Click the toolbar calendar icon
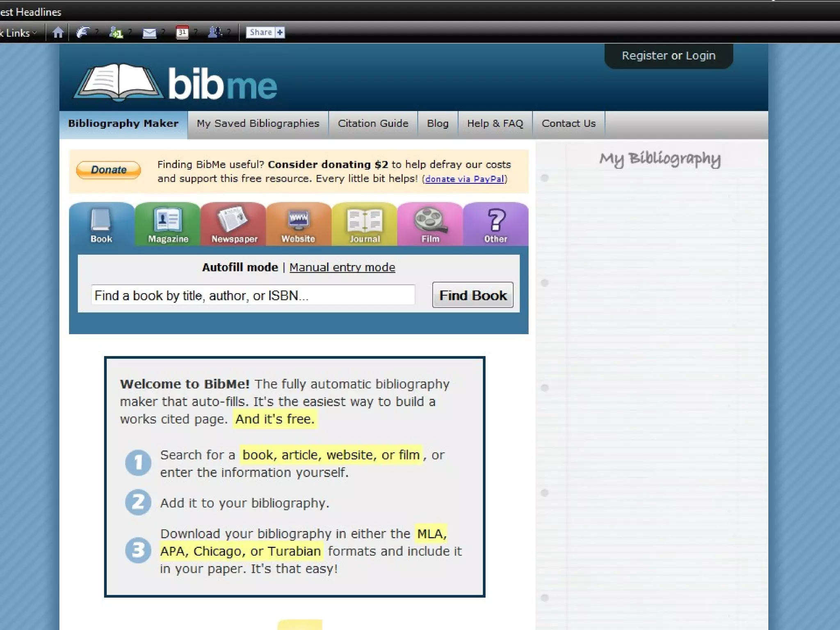This screenshot has height=630, width=840. [182, 32]
